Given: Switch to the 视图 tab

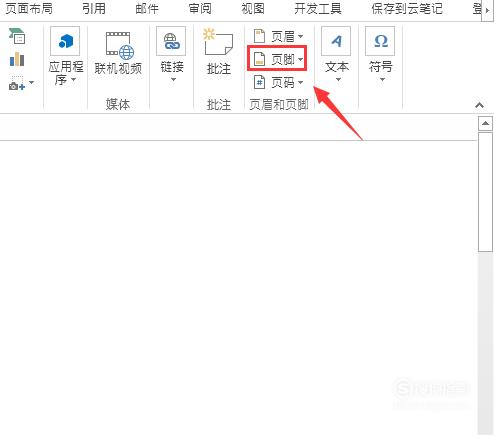Looking at the screenshot, I should tap(253, 9).
